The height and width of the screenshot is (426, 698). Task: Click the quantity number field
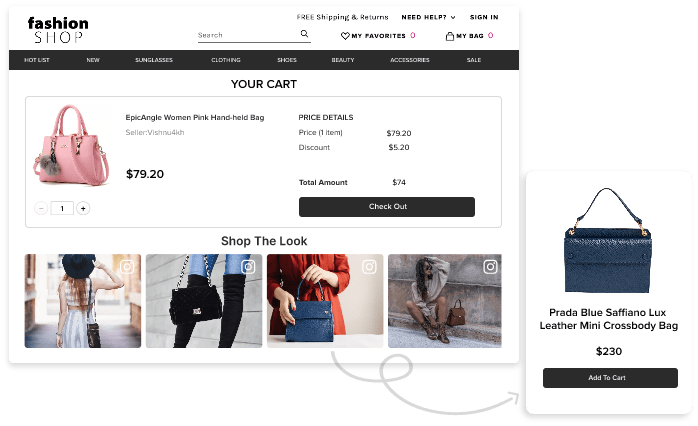[62, 208]
